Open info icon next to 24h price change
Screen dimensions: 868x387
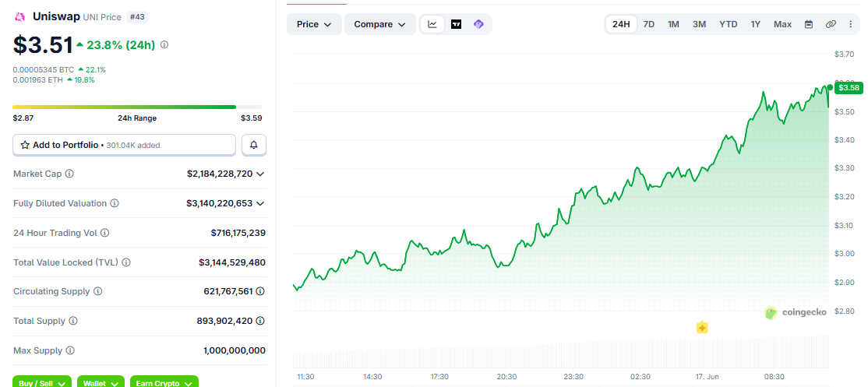coord(164,45)
